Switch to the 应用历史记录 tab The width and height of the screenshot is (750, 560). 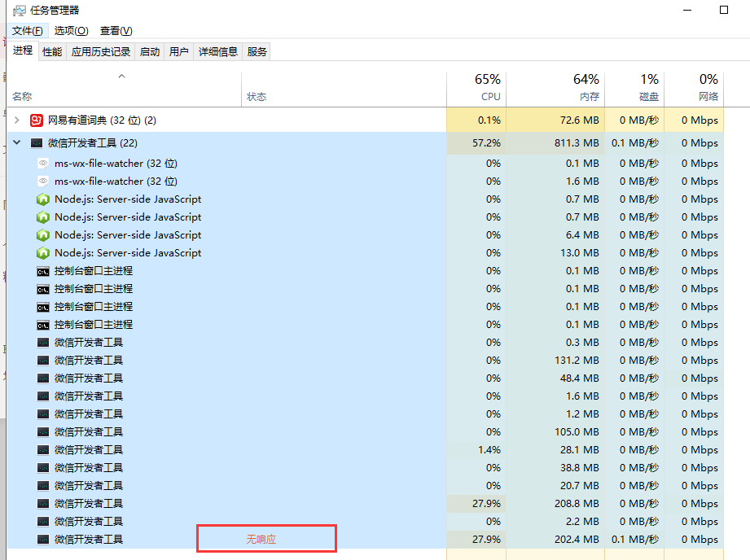101,51
